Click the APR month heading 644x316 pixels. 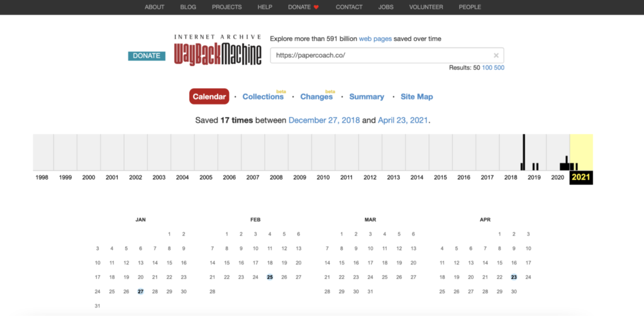point(485,220)
